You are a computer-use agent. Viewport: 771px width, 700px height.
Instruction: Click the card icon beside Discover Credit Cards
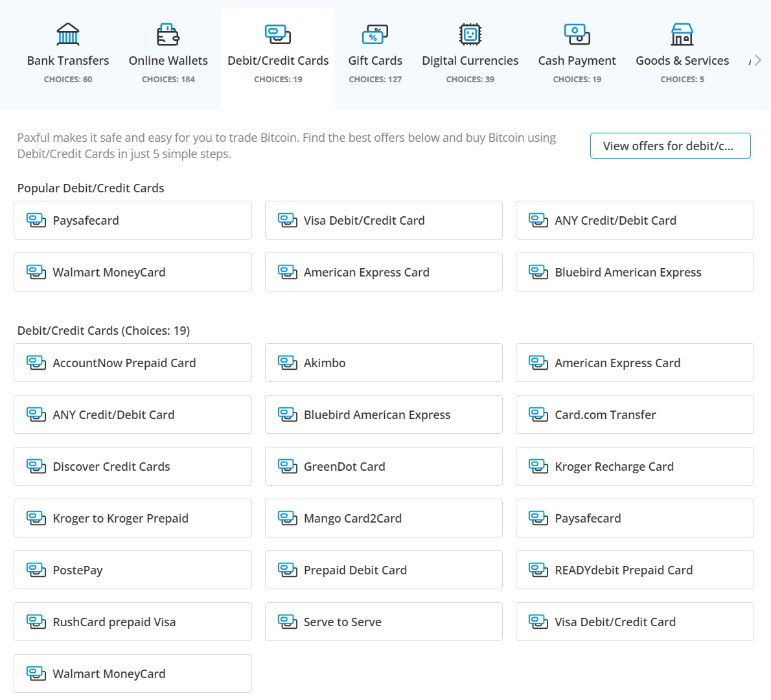point(36,466)
